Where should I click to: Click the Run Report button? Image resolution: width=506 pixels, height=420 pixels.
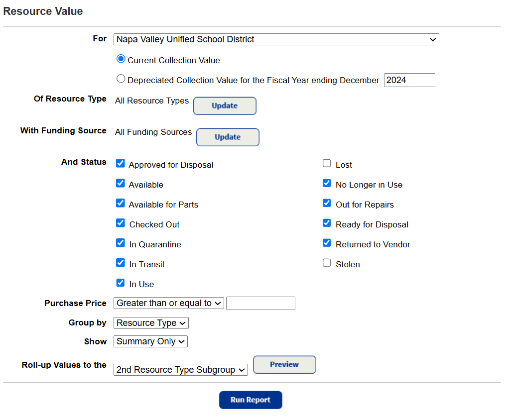pos(251,400)
